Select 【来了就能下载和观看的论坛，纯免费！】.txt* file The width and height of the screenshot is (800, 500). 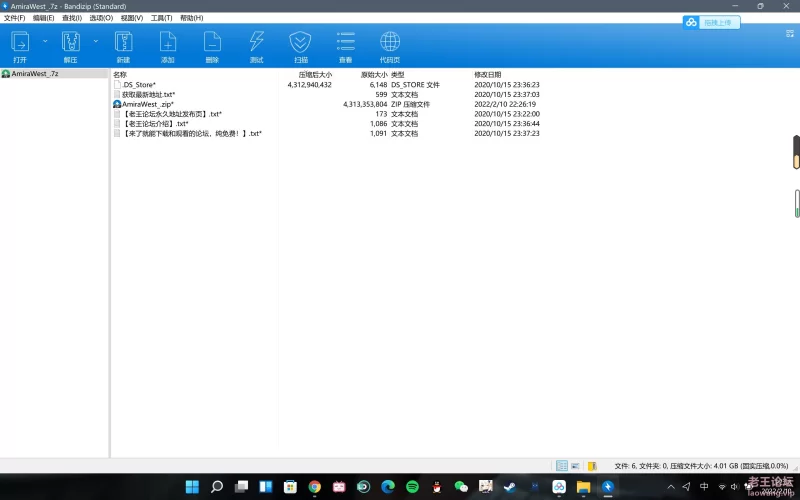point(192,133)
